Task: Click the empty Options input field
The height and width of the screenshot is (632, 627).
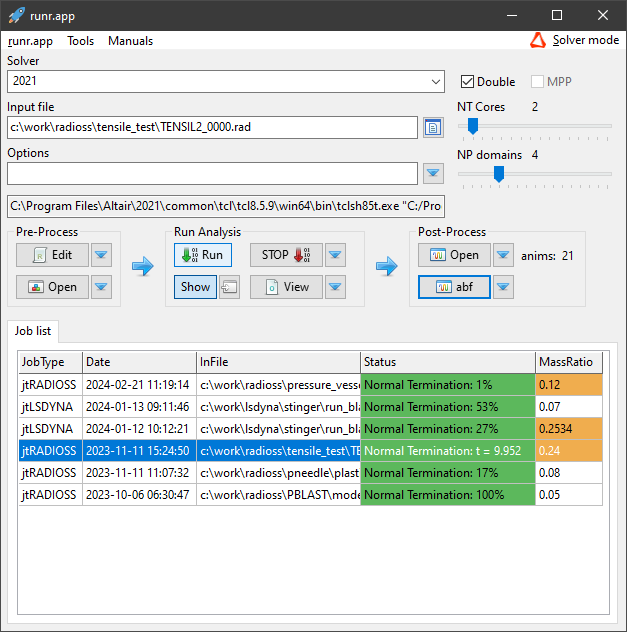Action: pos(212,173)
